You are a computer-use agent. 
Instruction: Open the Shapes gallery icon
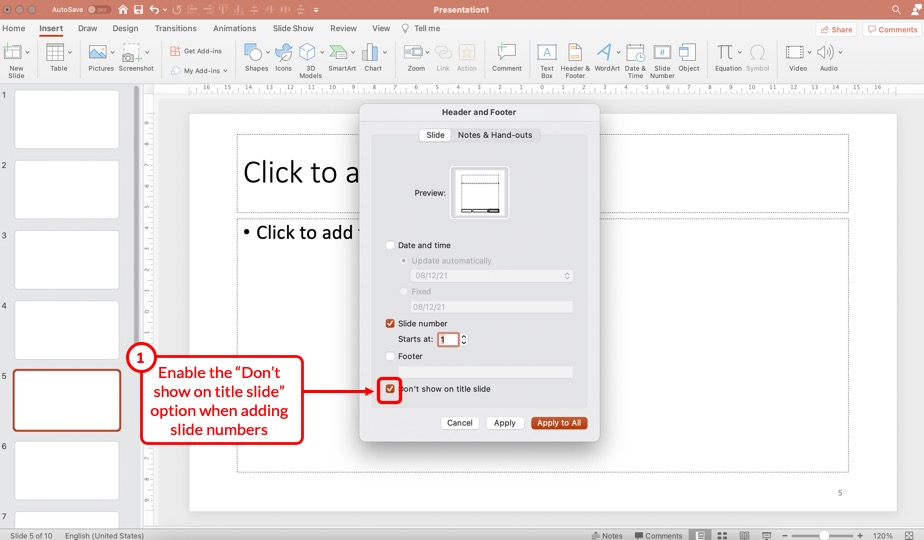click(x=253, y=52)
